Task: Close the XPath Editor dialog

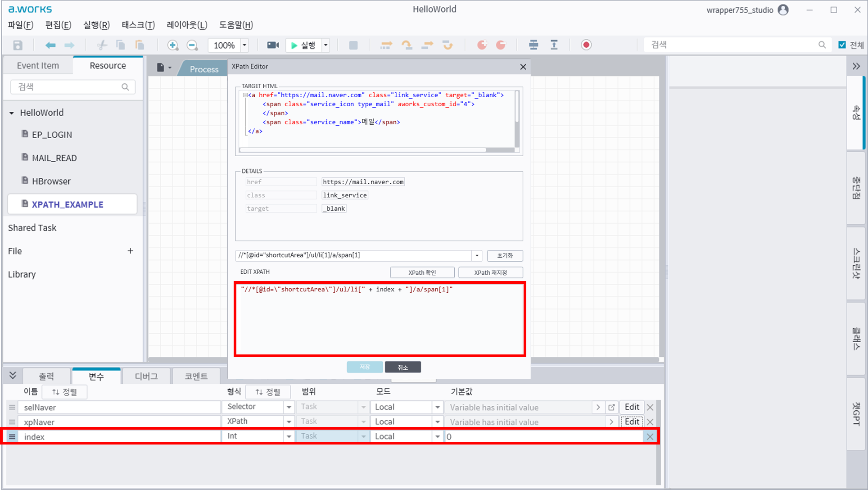Action: click(x=523, y=67)
